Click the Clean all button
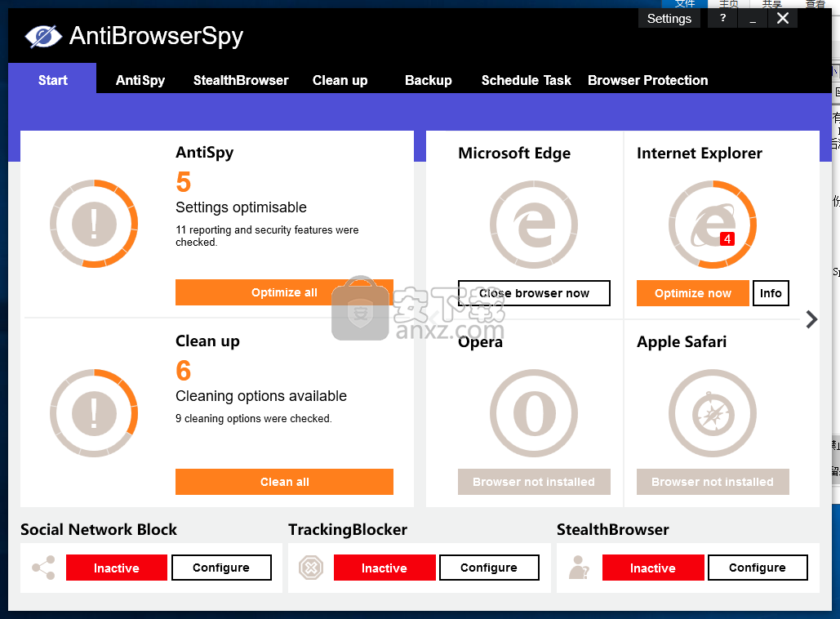The image size is (840, 619). coord(284,481)
